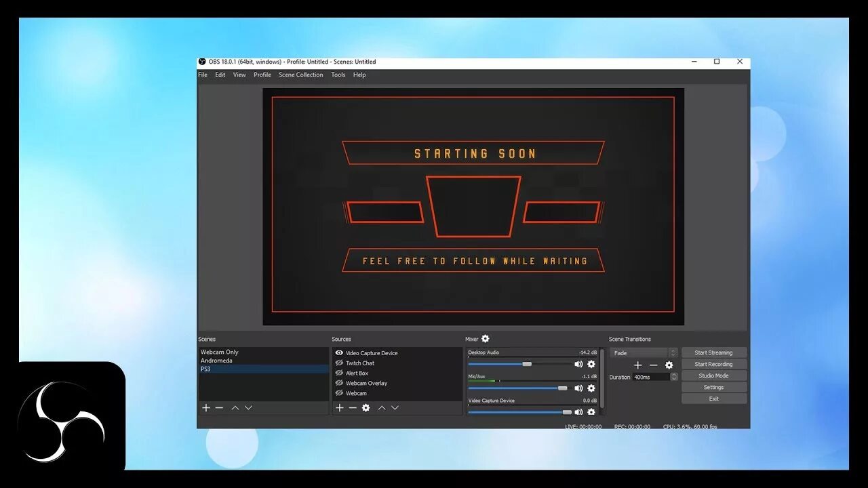Select the Twitch Chat source row
The height and width of the screenshot is (488, 868).
coord(397,363)
